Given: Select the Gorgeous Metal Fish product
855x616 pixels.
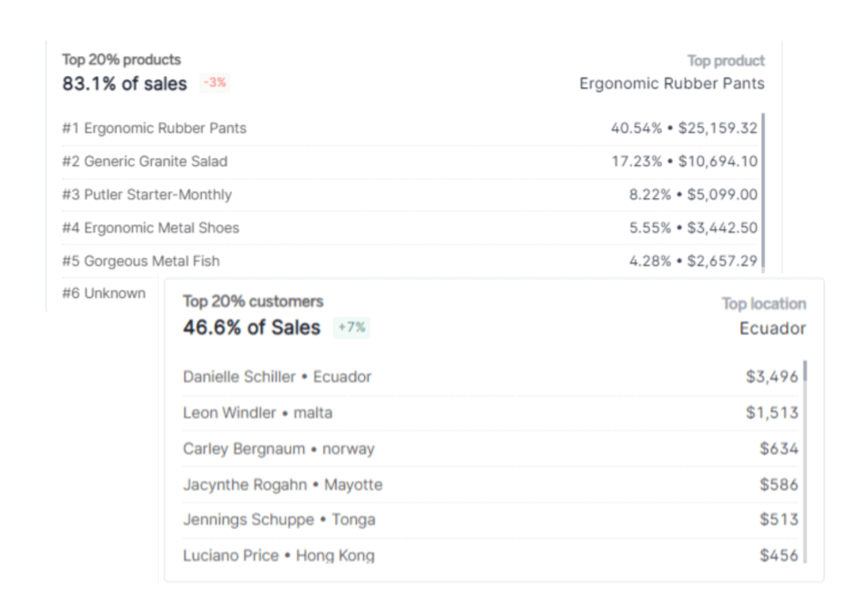Looking at the screenshot, I should coord(141,261).
